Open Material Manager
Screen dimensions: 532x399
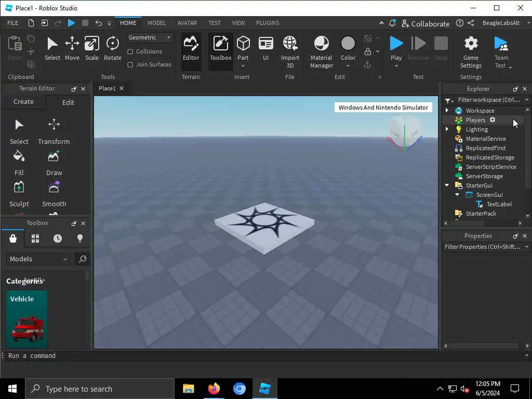321,52
